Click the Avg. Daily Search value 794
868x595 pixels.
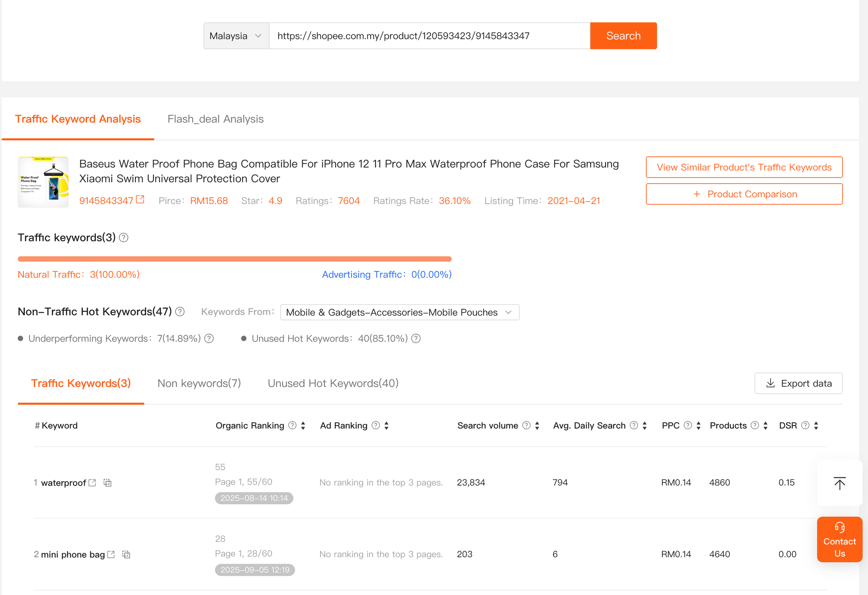(560, 483)
